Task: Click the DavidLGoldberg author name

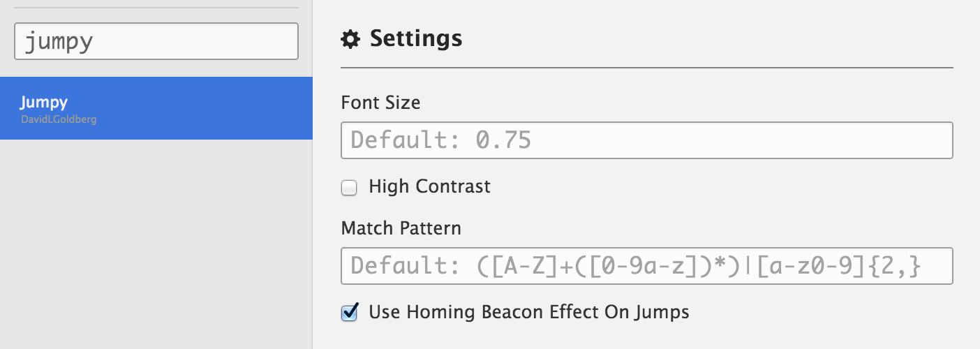Action: click(x=59, y=120)
